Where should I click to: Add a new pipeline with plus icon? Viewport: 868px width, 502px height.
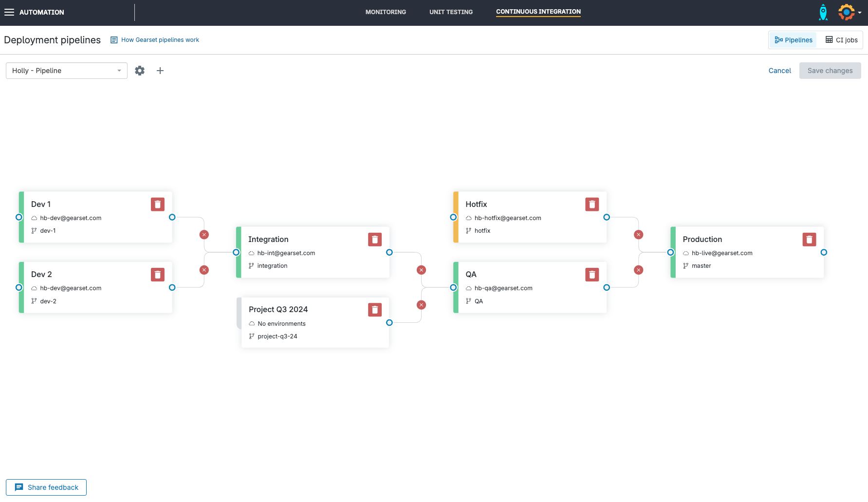pyautogui.click(x=160, y=71)
